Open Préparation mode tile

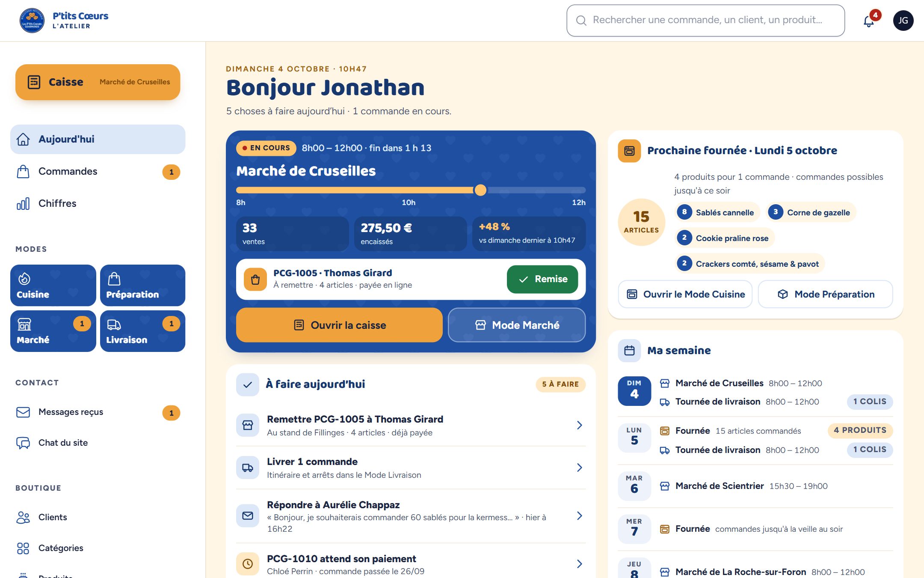142,285
